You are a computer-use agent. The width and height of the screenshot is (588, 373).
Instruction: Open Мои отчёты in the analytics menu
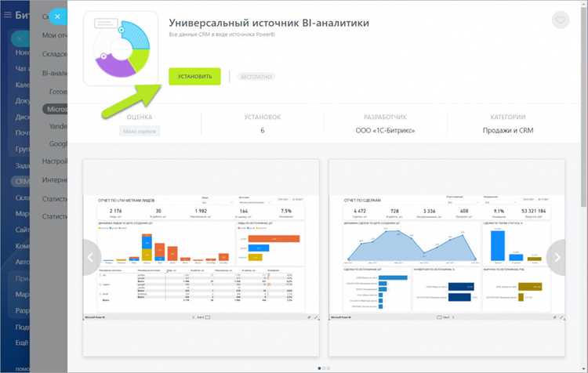[x=55, y=34]
